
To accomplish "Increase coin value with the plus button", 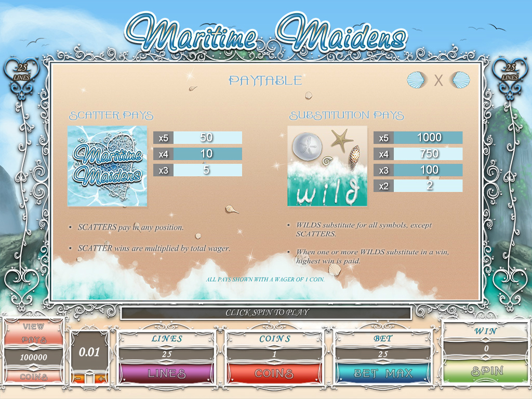I will [x=100, y=378].
